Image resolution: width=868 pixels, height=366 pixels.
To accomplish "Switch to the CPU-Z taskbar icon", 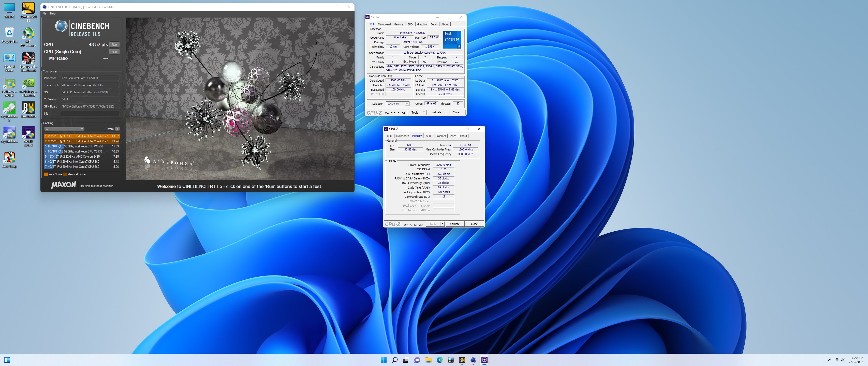I will click(x=484, y=360).
